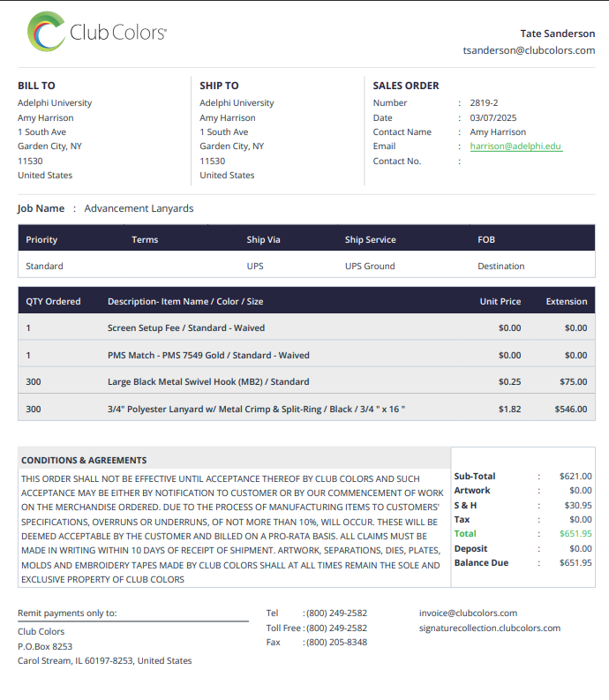Click the Advancement Lanyards job name
This screenshot has height=700, width=609.
click(x=139, y=208)
